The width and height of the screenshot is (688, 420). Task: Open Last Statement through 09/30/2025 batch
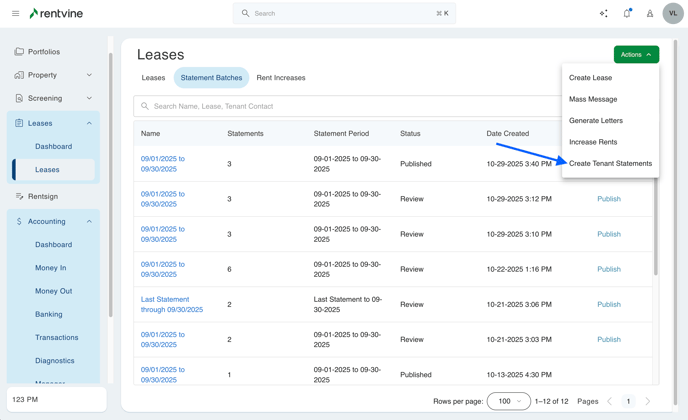pos(172,304)
